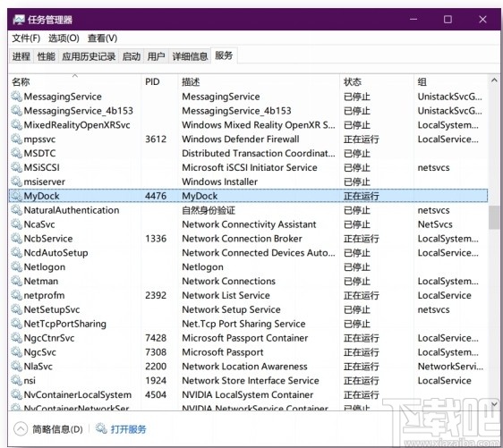Click the gear icon beside NaturalAuthentication

coord(16,210)
